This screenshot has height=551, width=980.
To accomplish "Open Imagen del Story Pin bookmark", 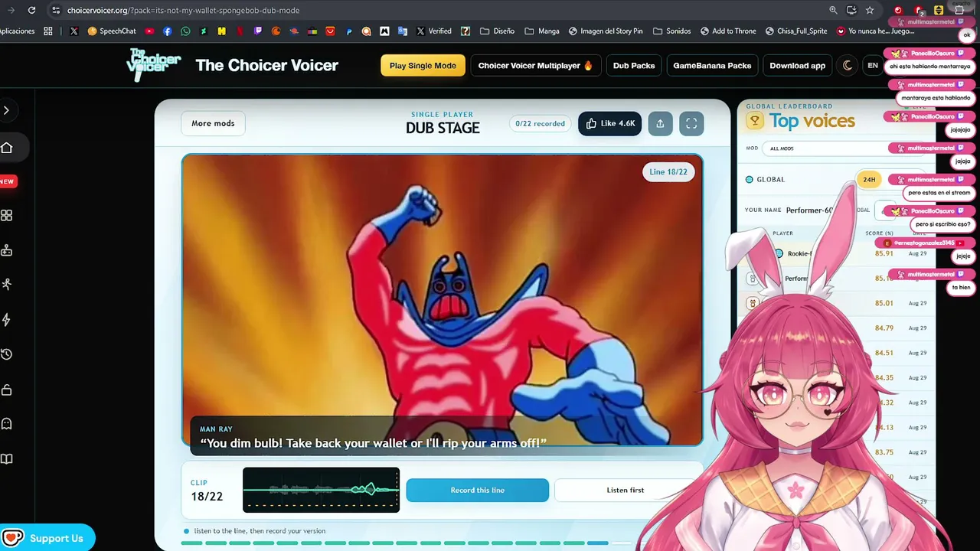I will coord(606,31).
